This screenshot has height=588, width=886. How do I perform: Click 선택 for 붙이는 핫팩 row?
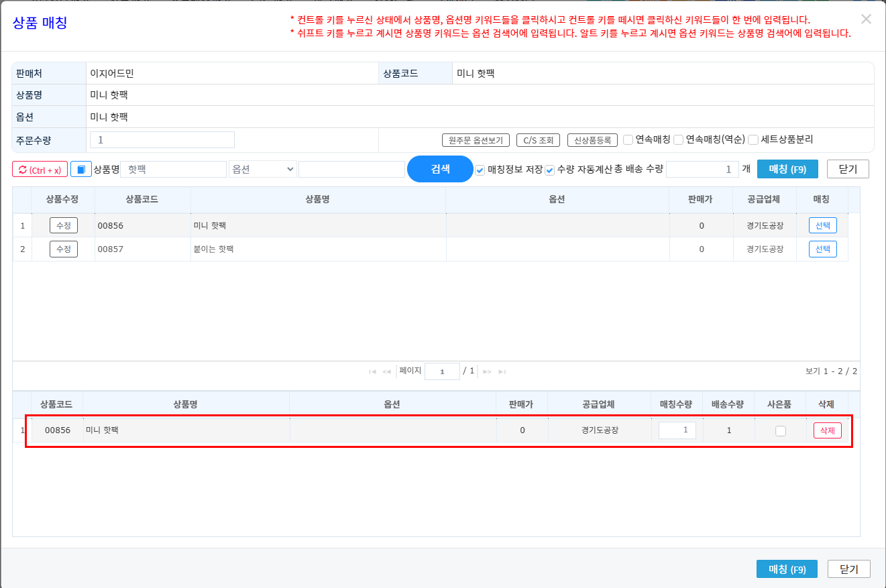[x=822, y=249]
